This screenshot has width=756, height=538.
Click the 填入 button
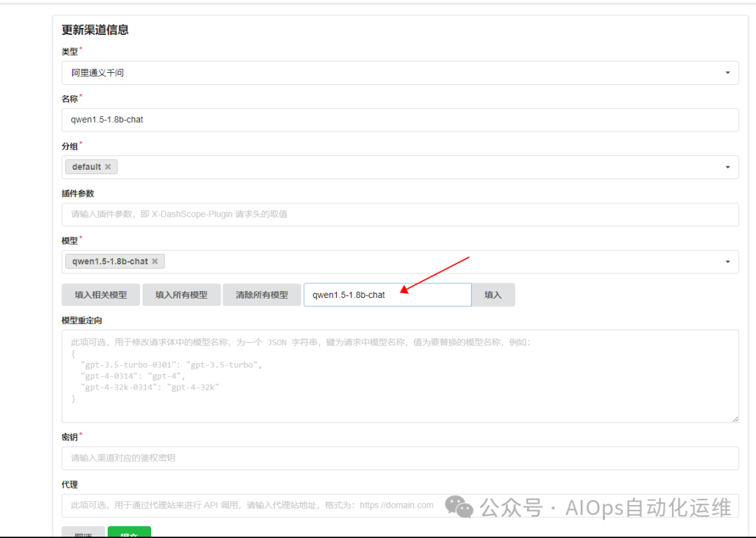click(493, 295)
